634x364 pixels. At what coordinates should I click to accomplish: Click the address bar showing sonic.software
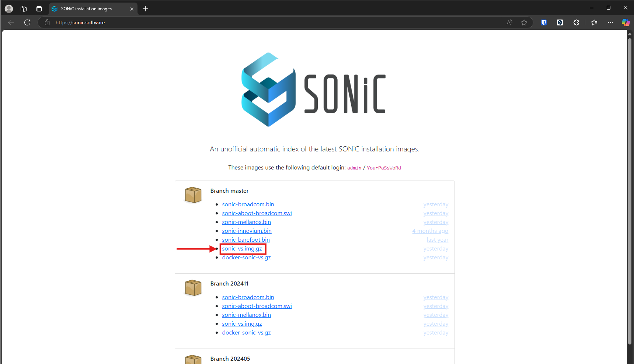[x=258, y=22]
